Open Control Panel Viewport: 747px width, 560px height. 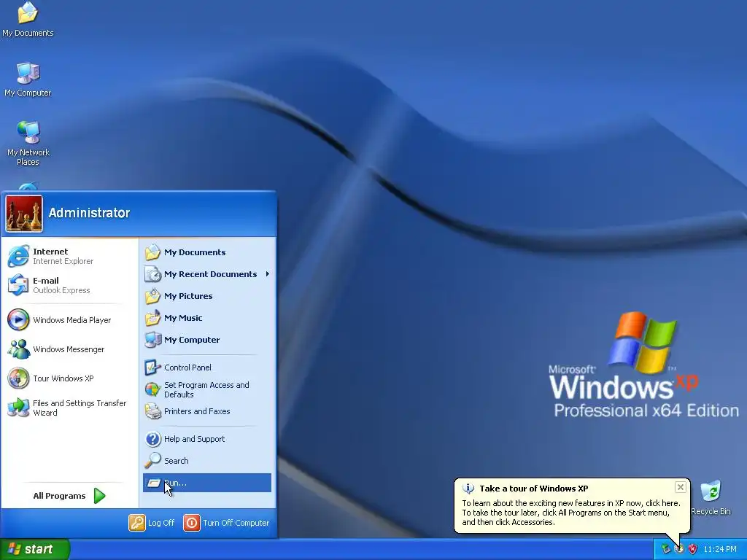click(x=206, y=367)
